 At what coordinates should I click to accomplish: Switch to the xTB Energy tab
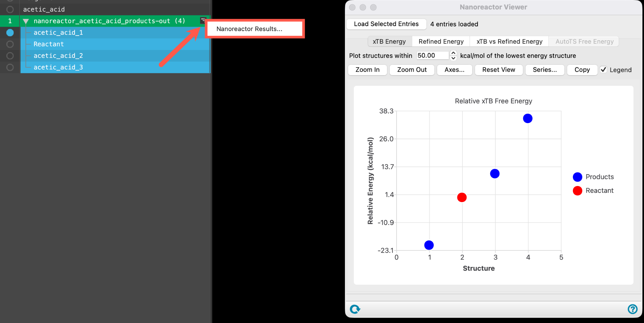[389, 41]
